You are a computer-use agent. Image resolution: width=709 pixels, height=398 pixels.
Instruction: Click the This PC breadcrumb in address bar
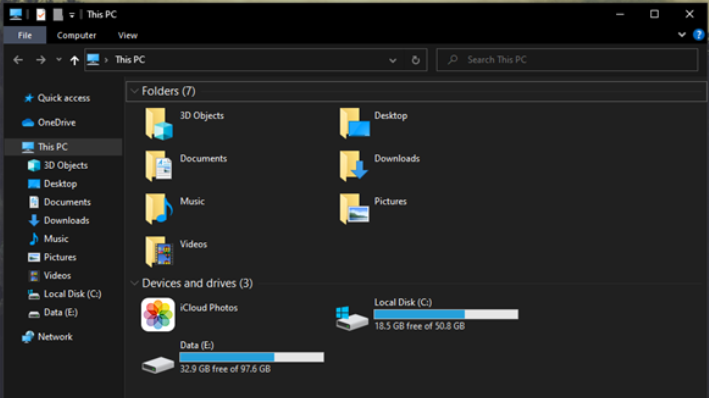click(x=130, y=60)
